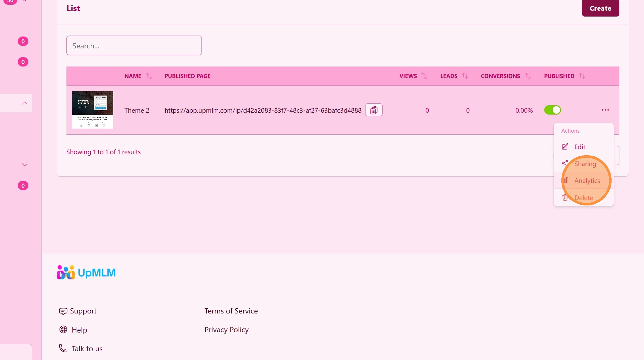644x360 pixels.
Task: Click the three-dot actions icon for Theme 2
Action: [605, 110]
